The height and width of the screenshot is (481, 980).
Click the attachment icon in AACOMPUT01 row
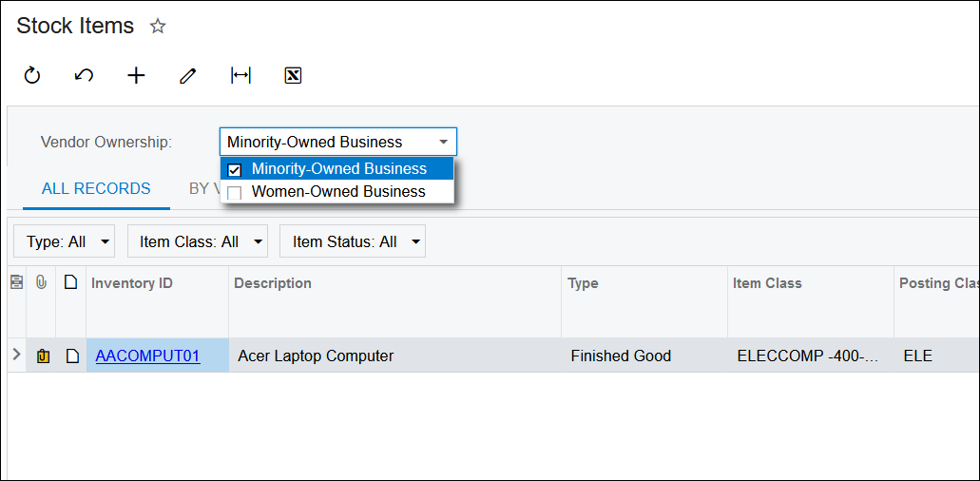point(42,356)
